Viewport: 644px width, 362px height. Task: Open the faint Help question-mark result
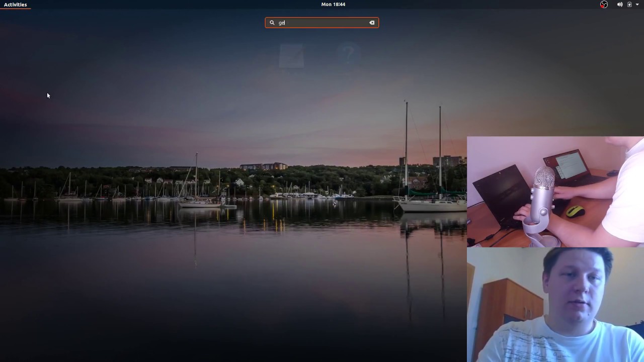(348, 54)
